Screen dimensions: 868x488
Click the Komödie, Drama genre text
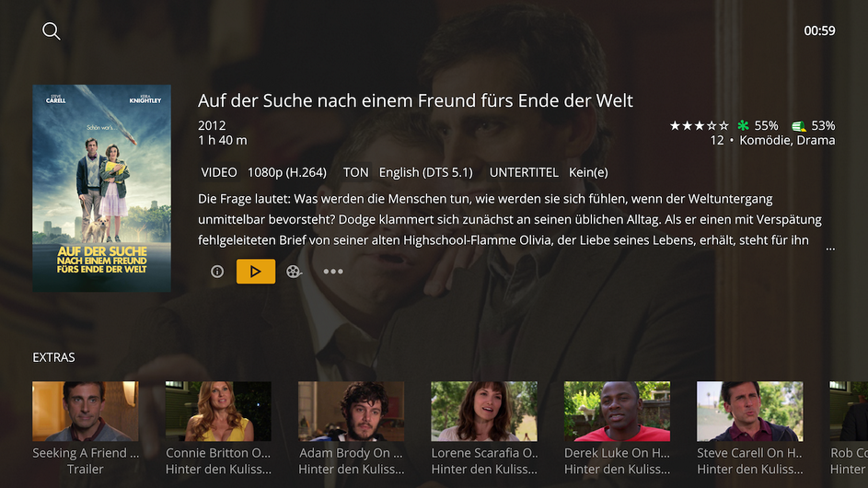point(787,141)
